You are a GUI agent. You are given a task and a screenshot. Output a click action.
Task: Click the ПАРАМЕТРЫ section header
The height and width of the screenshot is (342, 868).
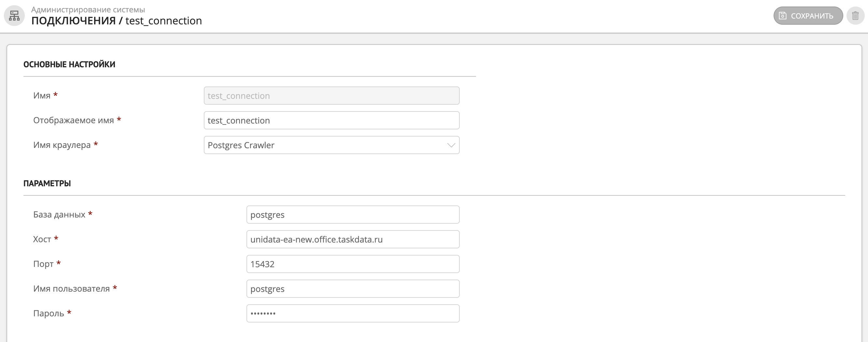coord(47,183)
